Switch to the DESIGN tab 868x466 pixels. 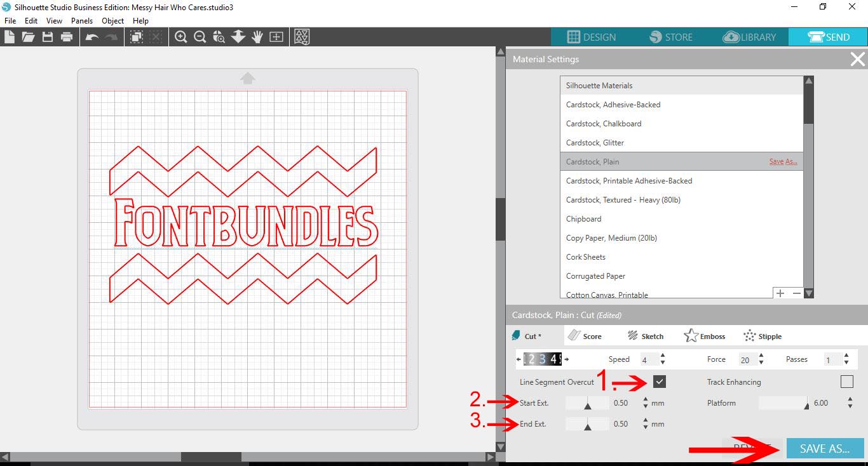[x=590, y=37]
